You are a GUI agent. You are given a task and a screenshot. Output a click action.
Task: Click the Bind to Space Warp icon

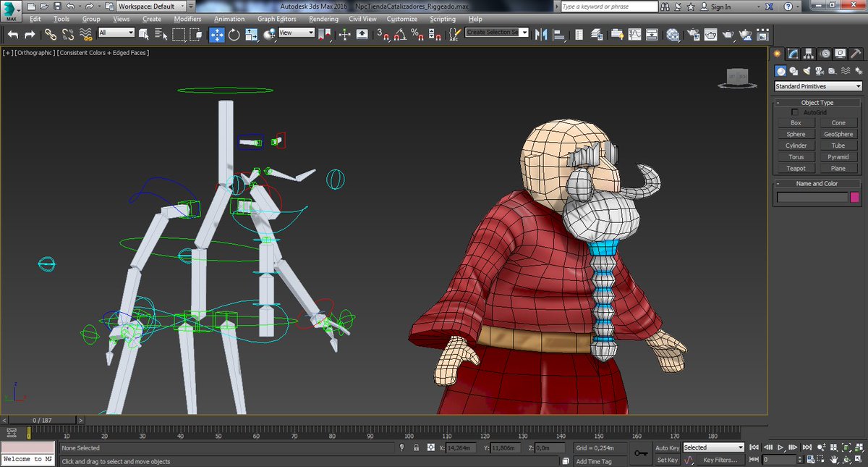tap(85, 34)
